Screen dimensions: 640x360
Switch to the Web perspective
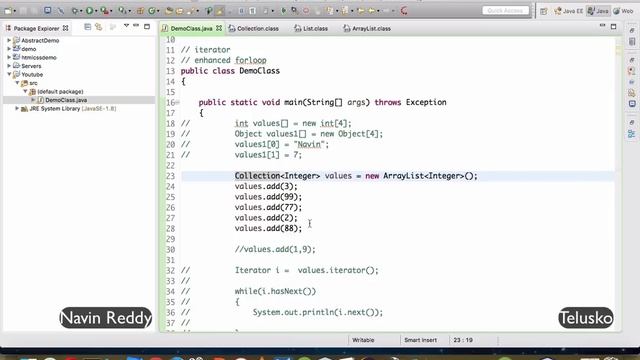point(623,11)
